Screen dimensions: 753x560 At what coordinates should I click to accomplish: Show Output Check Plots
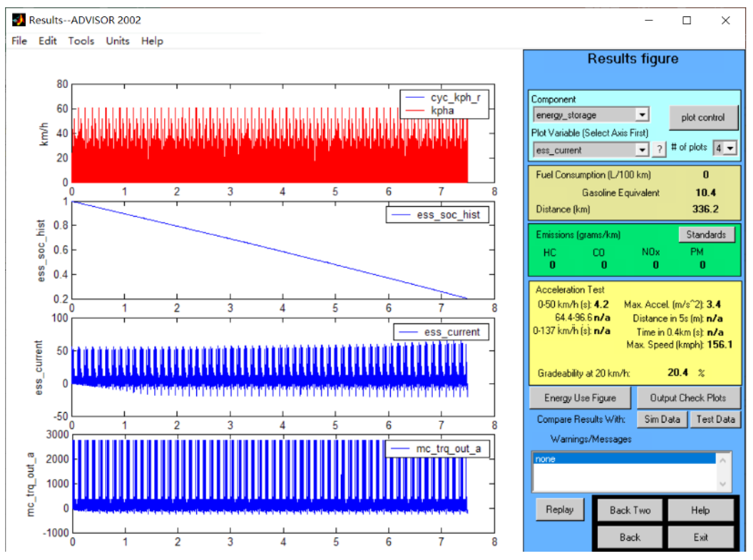pos(688,398)
